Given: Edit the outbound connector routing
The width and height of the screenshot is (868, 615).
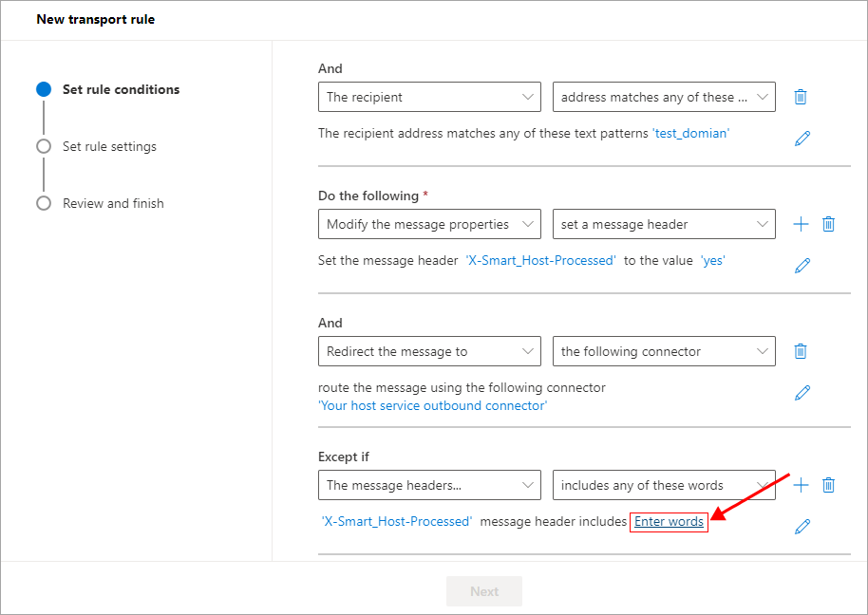Looking at the screenshot, I should point(802,393).
